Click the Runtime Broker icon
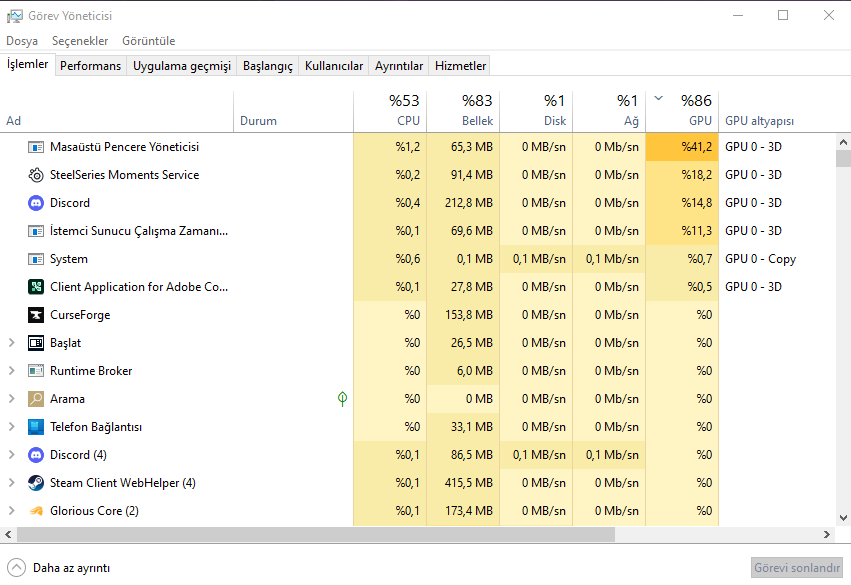The height and width of the screenshot is (585, 851). [36, 371]
